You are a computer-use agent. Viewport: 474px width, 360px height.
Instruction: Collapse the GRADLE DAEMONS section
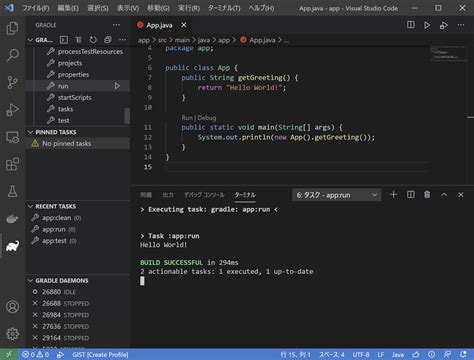pos(30,281)
